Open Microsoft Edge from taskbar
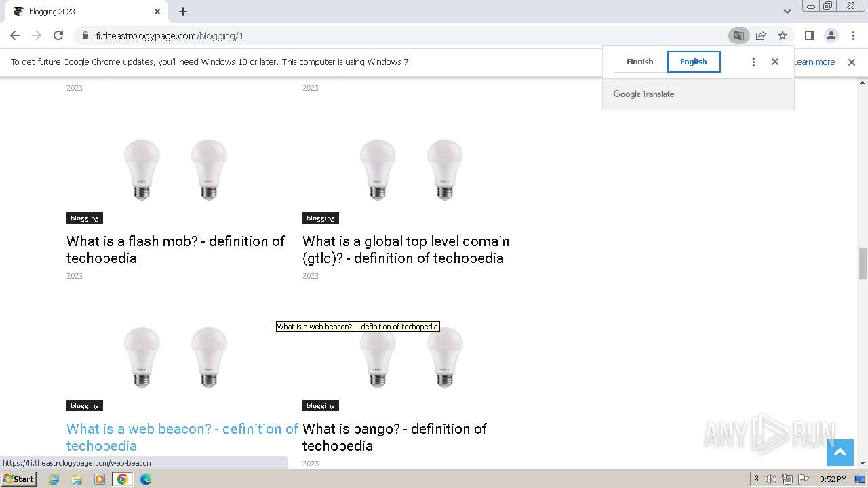868x488 pixels. (146, 479)
